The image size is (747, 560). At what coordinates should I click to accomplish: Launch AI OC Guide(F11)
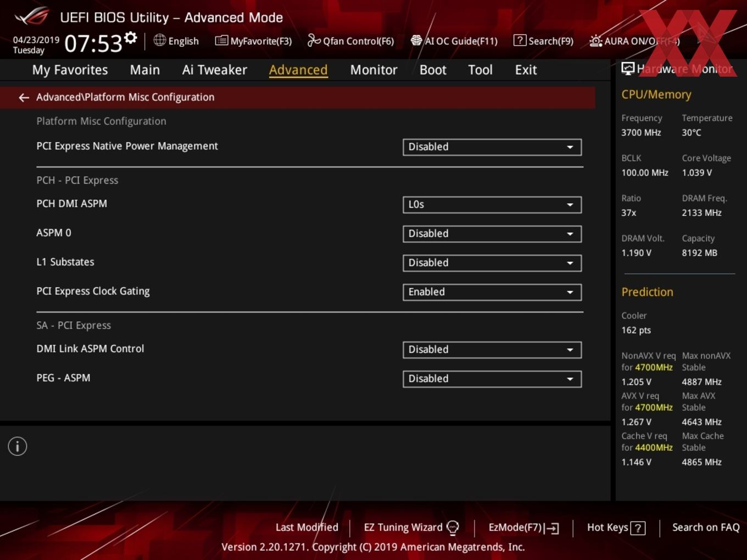[454, 41]
